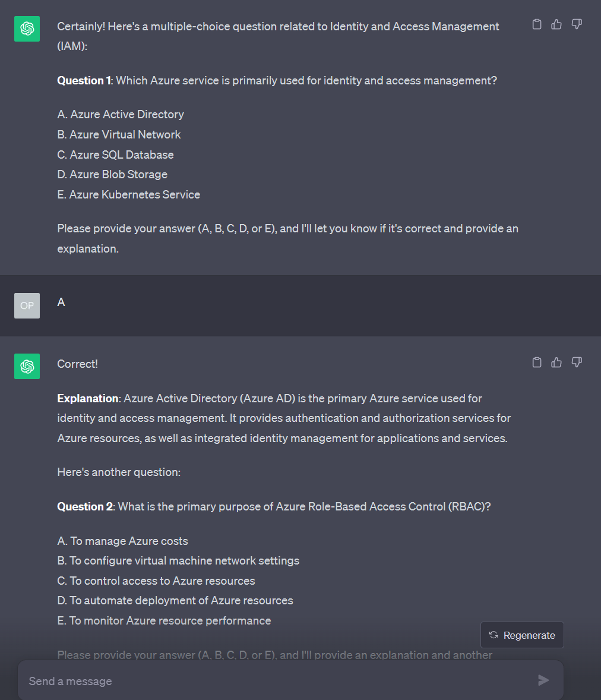Click the 'Question 1' bold heading
This screenshot has width=601, height=700.
point(84,80)
